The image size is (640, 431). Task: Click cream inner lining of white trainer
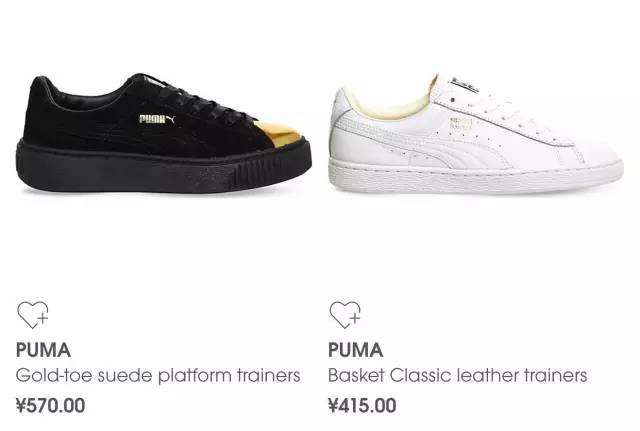[x=388, y=102]
